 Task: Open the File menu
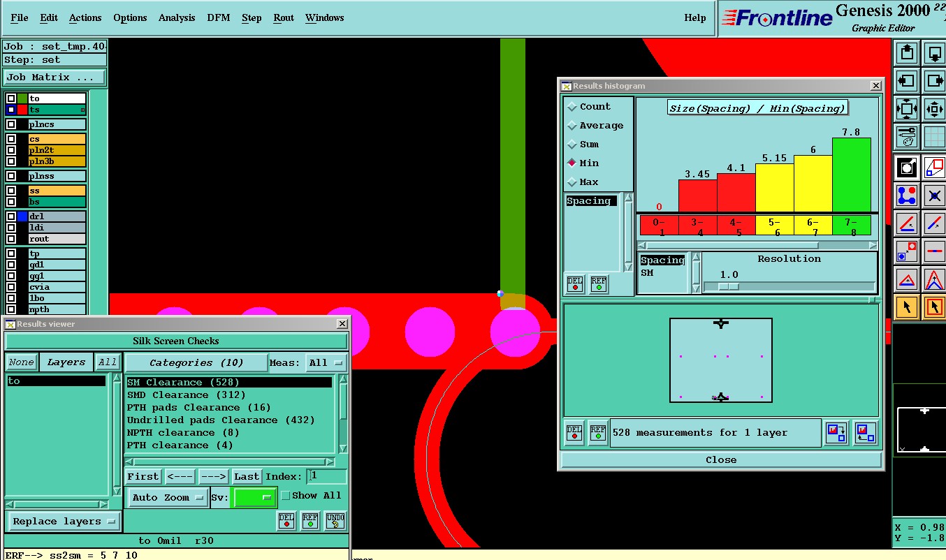pyautogui.click(x=20, y=18)
